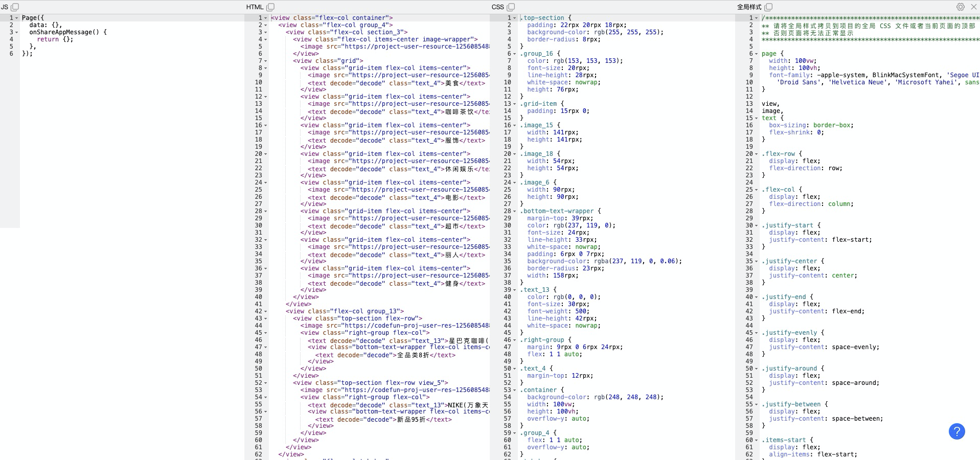Select the CSS panel title
Viewport: 980px width, 460px height.
coord(498,7)
